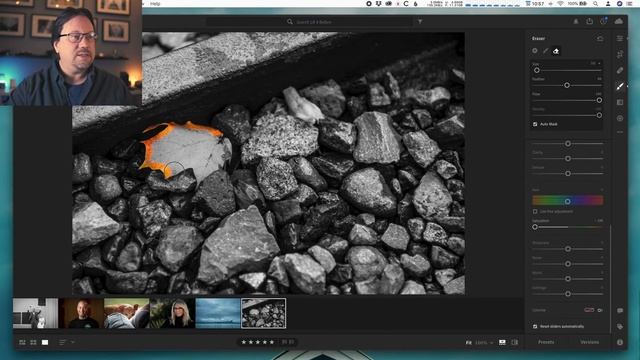Click in the search photos field
640x360 pixels.
point(309,22)
